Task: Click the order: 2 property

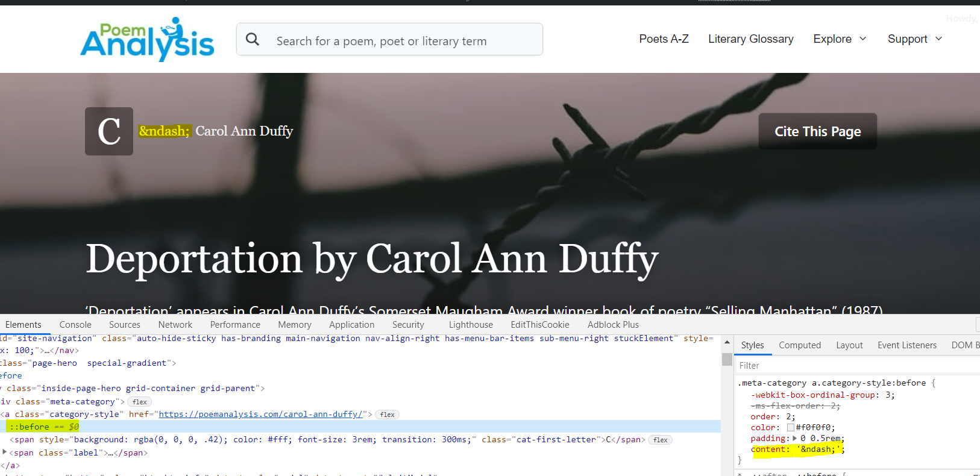Action: tap(773, 417)
